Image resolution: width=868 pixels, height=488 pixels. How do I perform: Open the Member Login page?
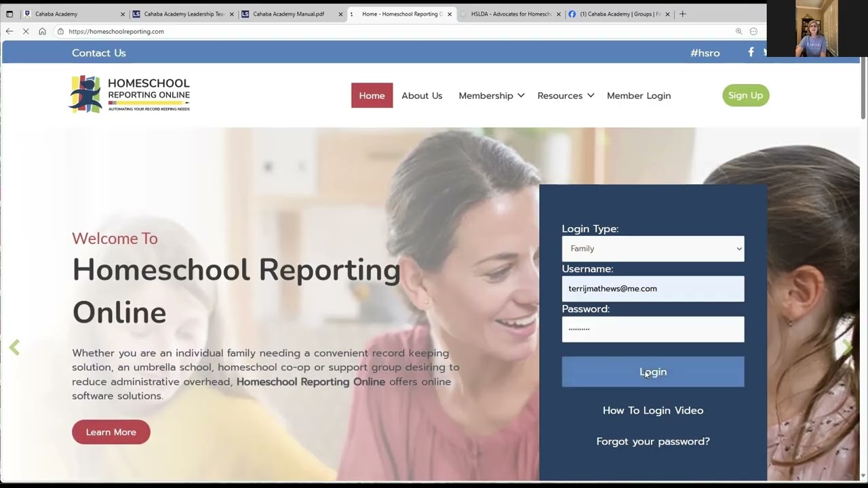click(639, 96)
